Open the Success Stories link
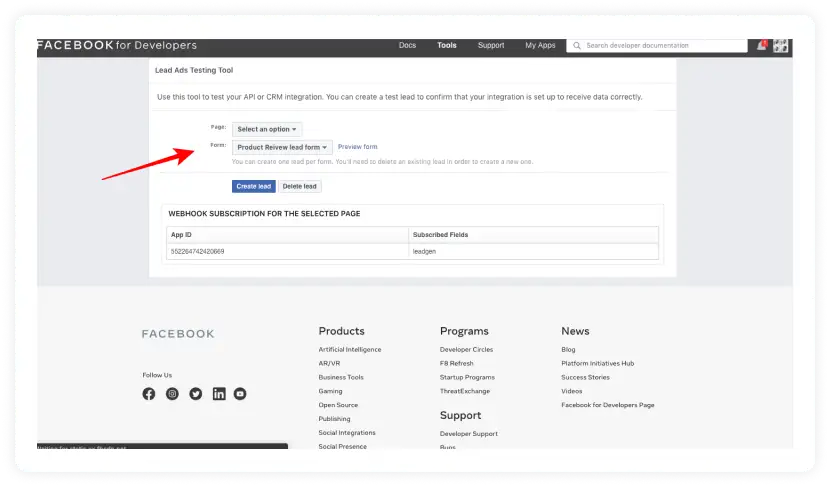830x487 pixels. 585,377
